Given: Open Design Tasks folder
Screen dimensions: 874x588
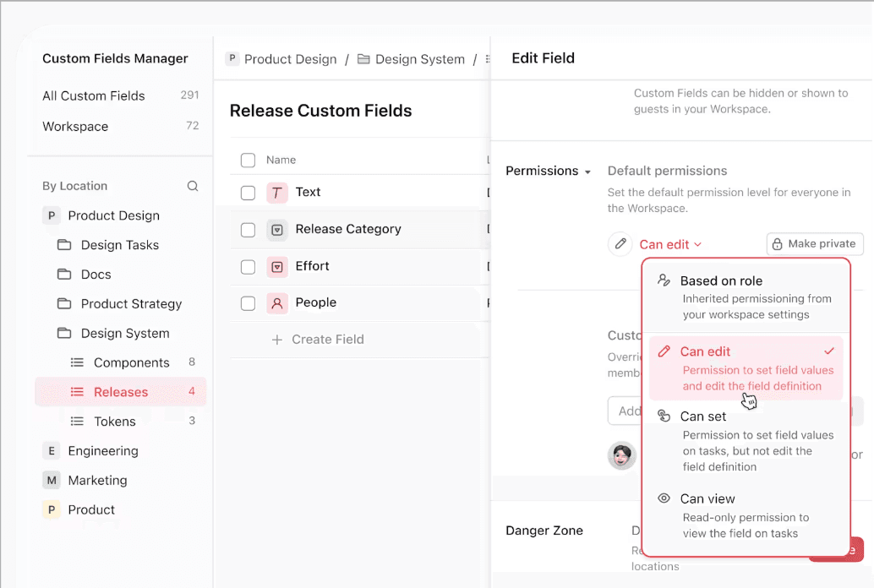Looking at the screenshot, I should [120, 245].
